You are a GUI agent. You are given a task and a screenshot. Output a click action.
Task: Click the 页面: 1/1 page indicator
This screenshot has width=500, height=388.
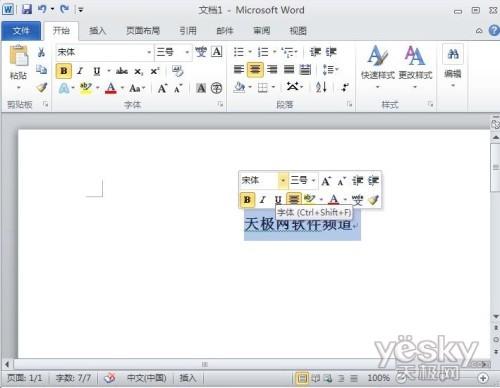(x=24, y=378)
